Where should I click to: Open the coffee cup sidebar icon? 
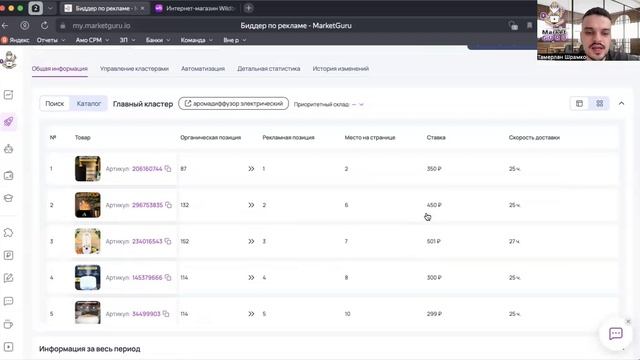click(8, 324)
